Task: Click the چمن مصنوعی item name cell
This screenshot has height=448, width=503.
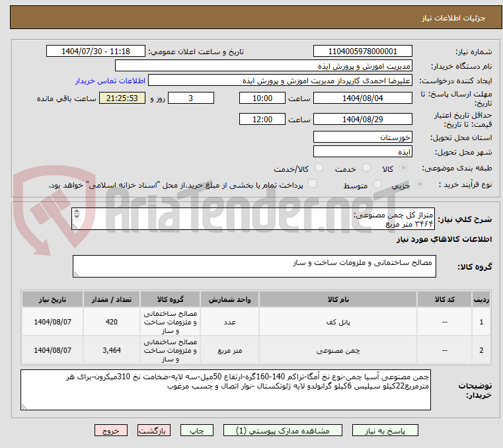Action: click(338, 350)
